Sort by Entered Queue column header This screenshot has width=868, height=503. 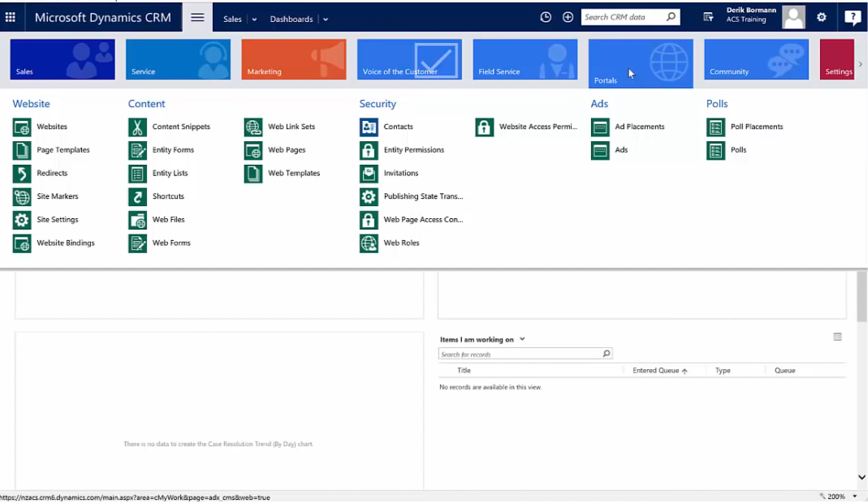(x=660, y=371)
